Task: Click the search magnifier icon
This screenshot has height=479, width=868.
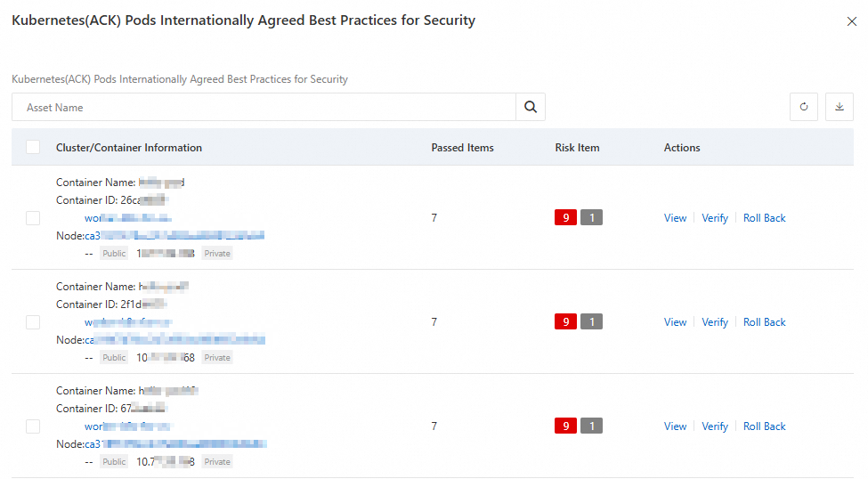Action: click(531, 108)
